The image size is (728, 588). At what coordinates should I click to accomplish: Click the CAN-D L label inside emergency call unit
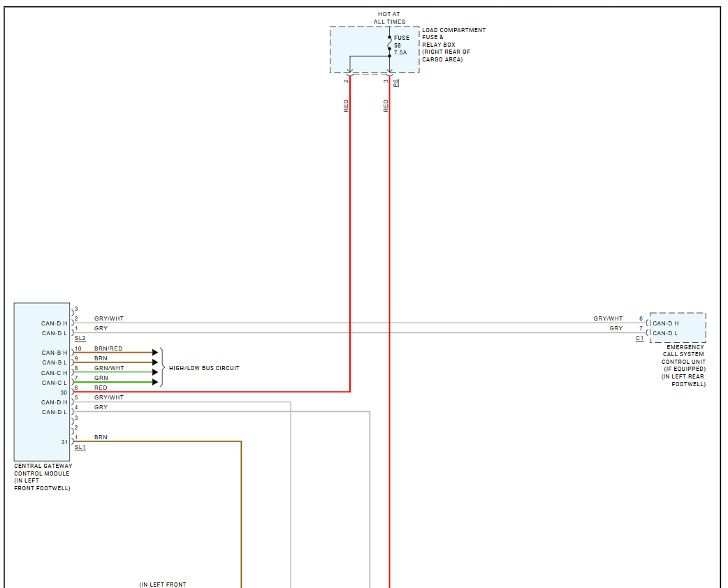[x=665, y=333]
